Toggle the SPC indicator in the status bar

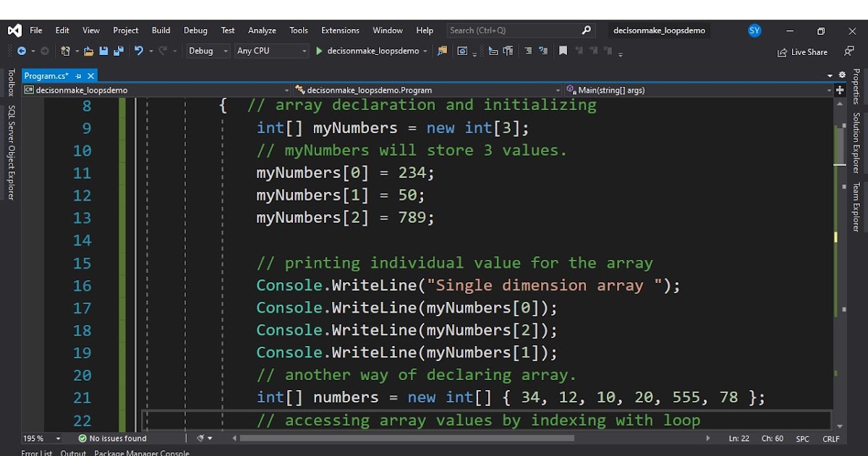(801, 439)
